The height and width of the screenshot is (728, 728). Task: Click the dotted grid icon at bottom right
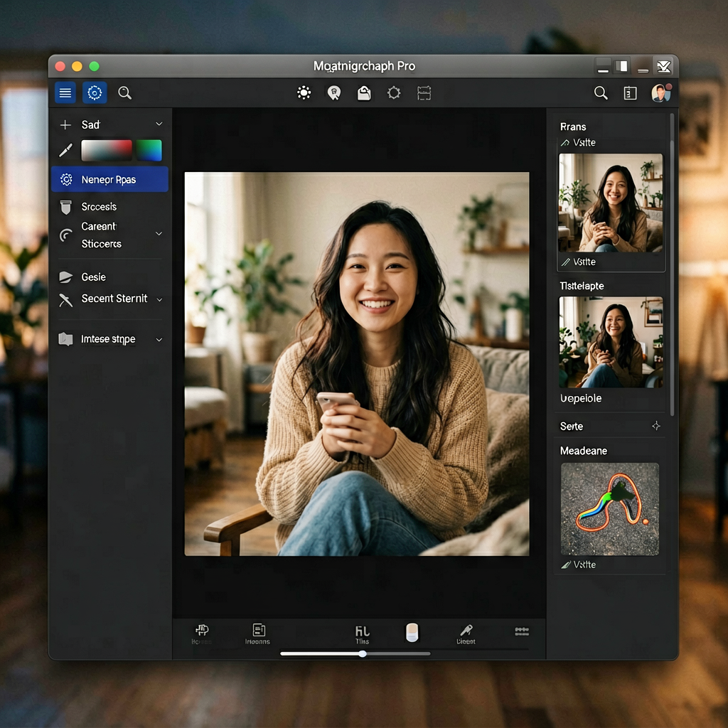pos(522,631)
